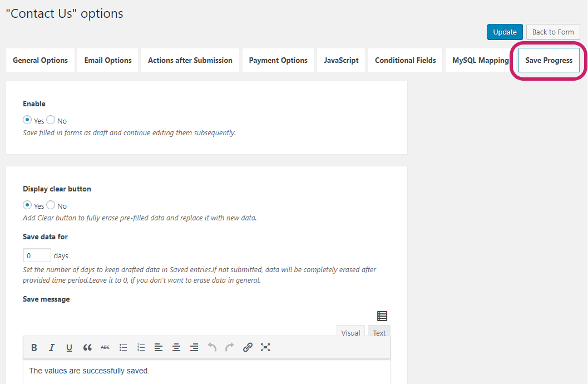Screen dimensions: 588x384
Task: Insert blockquote in Save message editor
Action: [x=87, y=348]
